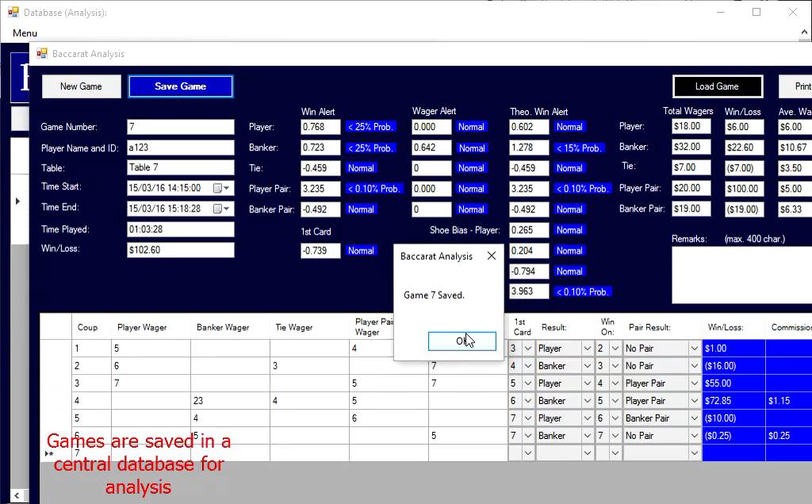Click the Banker Pair Total Wagers $19.00 field

(x=691, y=208)
